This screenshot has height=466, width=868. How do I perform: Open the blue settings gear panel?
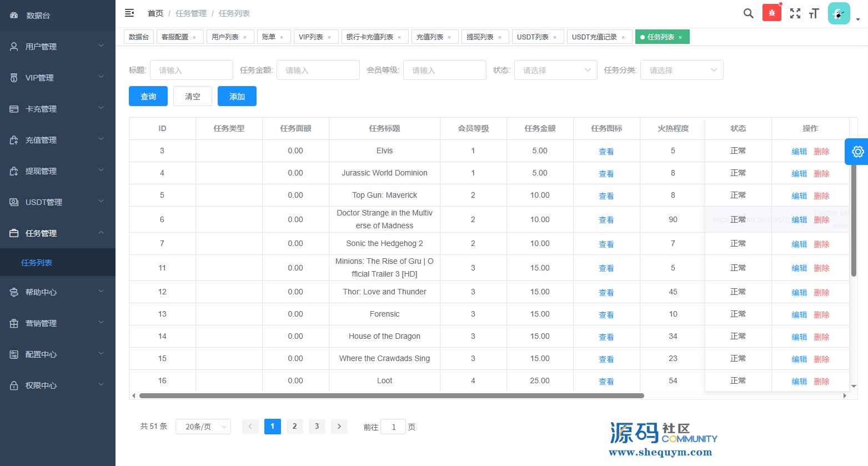[857, 152]
